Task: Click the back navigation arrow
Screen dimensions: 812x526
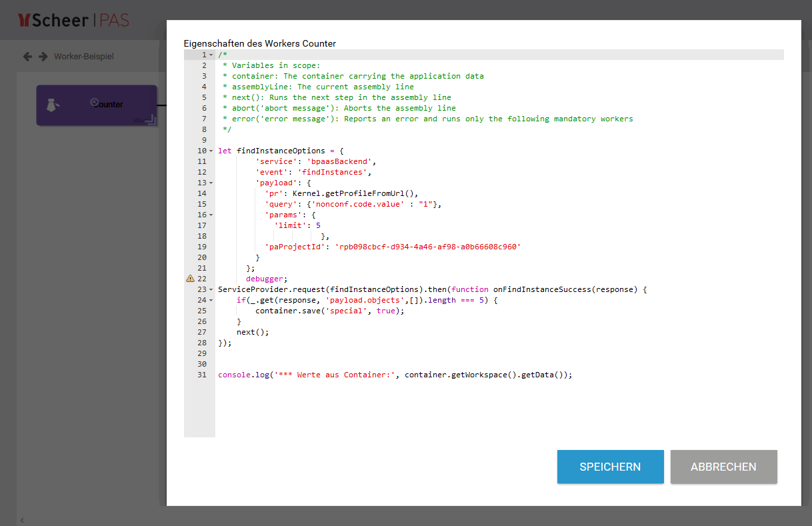Action: pos(27,57)
